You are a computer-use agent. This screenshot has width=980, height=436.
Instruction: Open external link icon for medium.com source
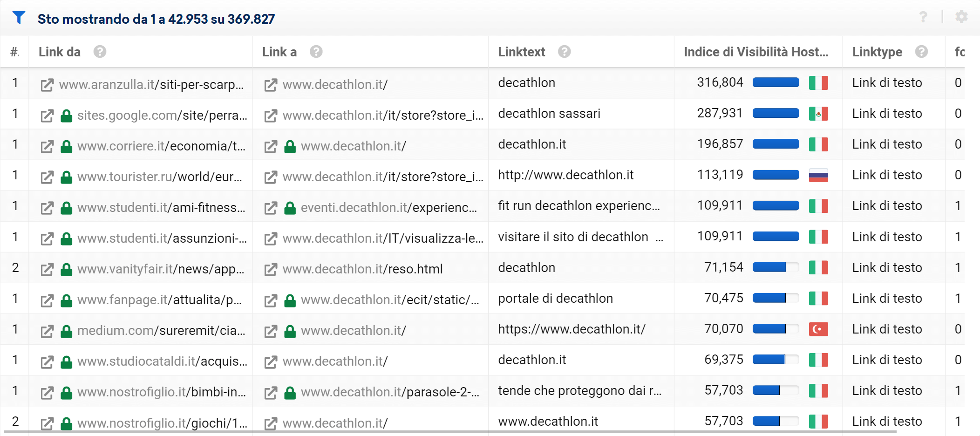pyautogui.click(x=47, y=331)
